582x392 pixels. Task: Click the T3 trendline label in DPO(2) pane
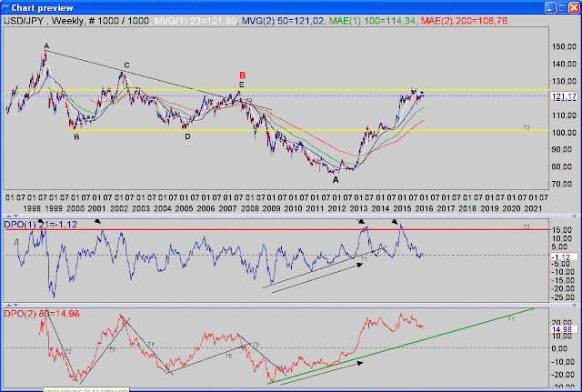pos(112,349)
